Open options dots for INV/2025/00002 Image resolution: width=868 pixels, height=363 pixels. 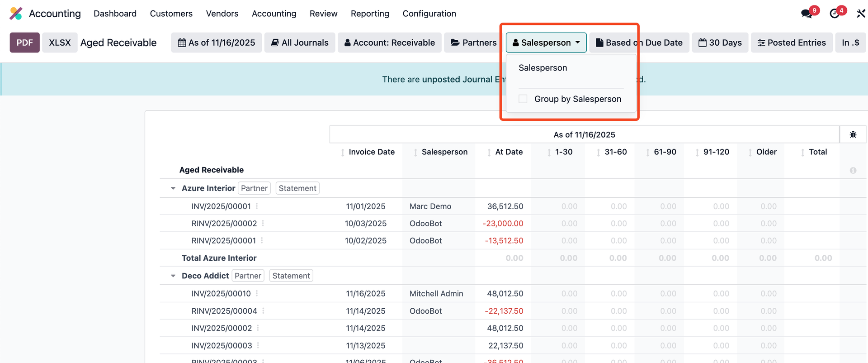(258, 328)
